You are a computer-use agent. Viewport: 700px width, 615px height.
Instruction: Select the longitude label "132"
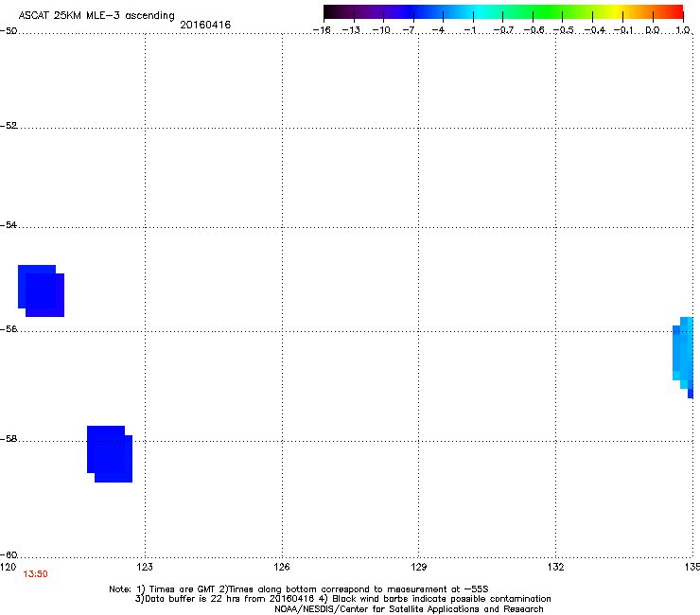(556, 567)
